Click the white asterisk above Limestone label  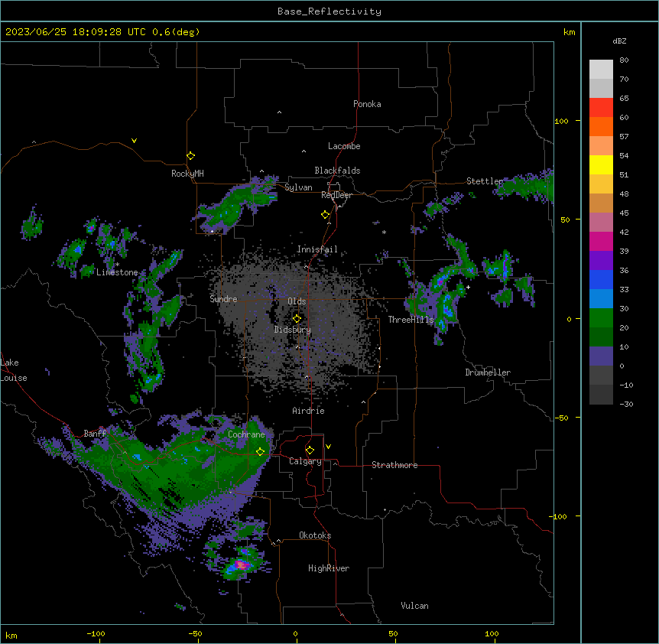pos(117,265)
